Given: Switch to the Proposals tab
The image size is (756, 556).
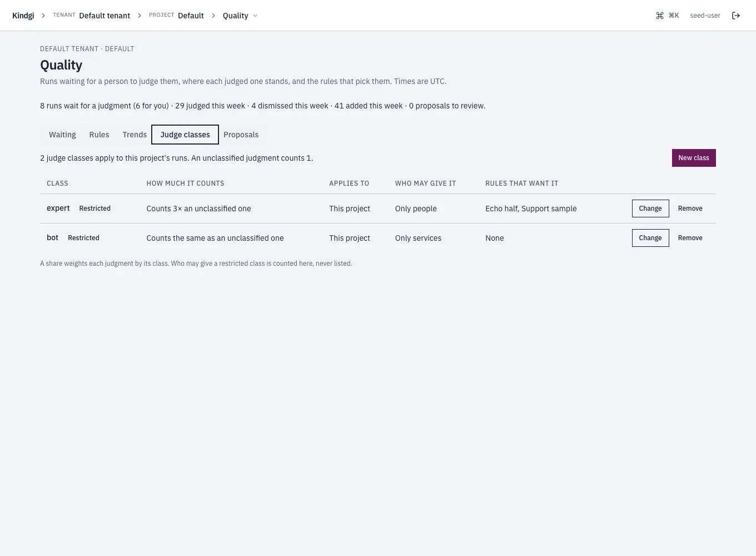Looking at the screenshot, I should click(241, 135).
